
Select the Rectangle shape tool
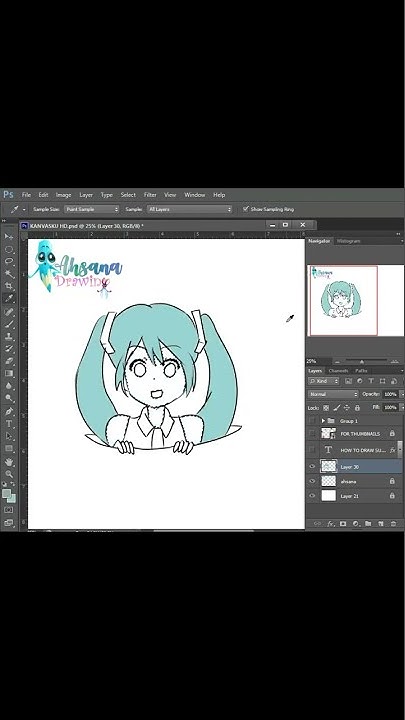point(9,449)
